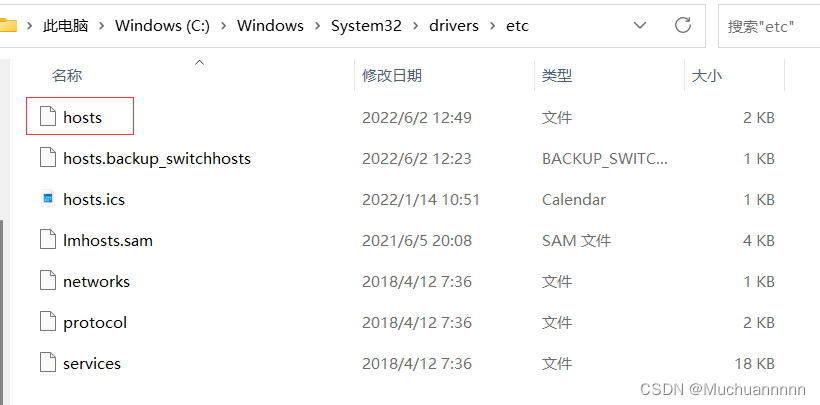Expand the chevron after System32 breadcrumb
This screenshot has height=405, width=820.
(416, 26)
